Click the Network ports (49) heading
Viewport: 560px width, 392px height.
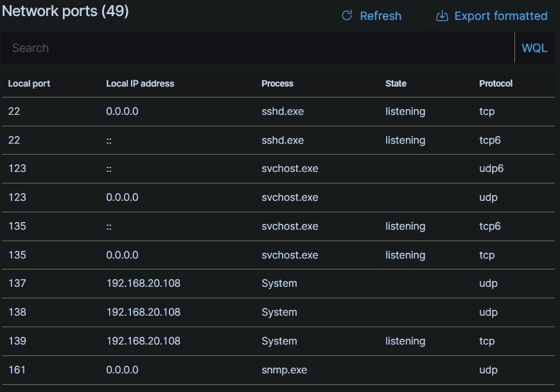[x=66, y=12]
